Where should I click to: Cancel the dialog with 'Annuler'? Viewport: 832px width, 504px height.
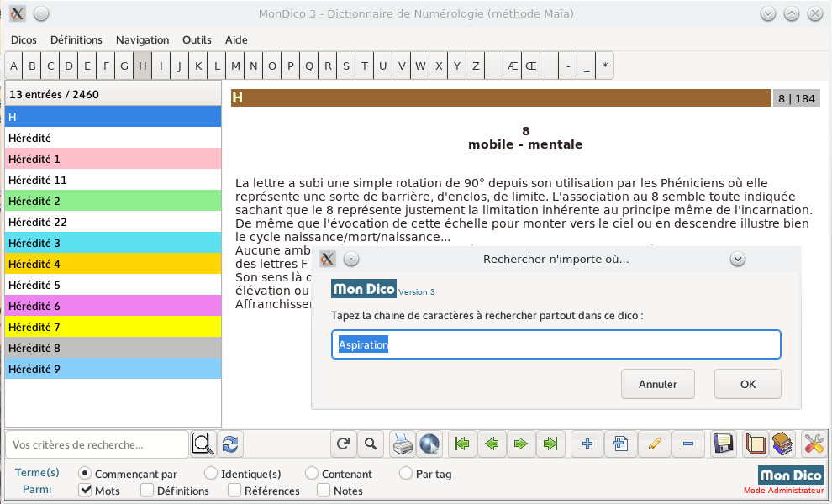pyautogui.click(x=657, y=384)
